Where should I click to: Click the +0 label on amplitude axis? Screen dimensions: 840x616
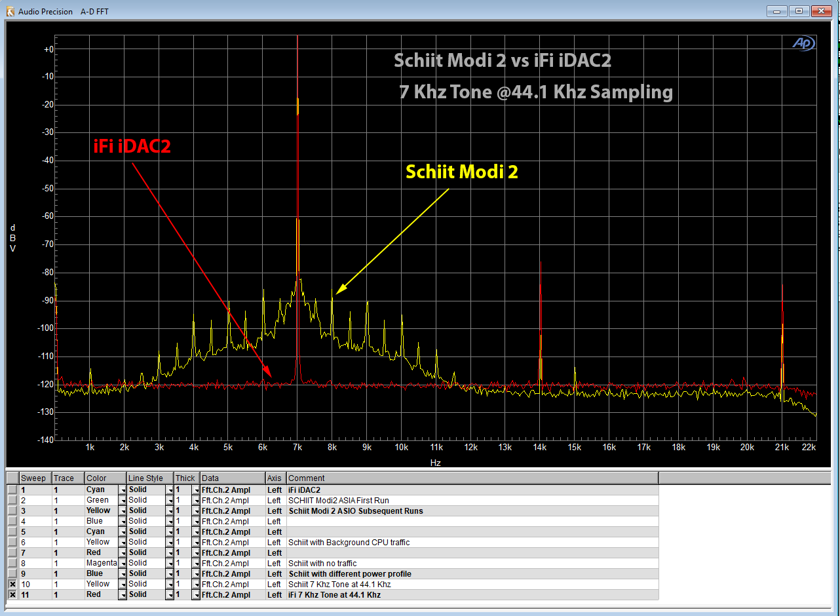48,49
